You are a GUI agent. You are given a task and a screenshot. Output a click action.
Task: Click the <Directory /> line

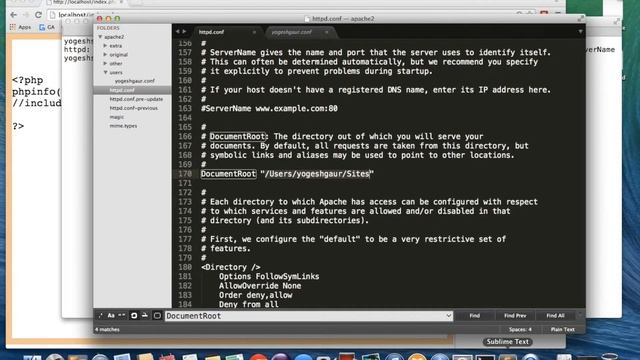tap(231, 267)
